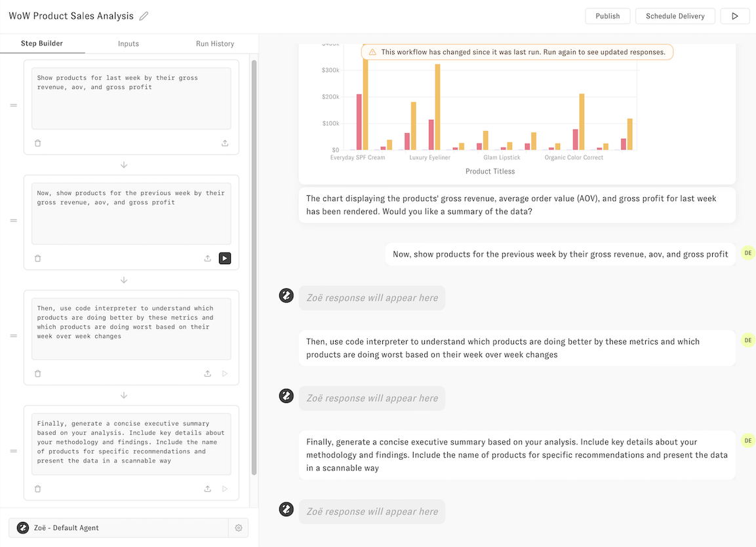
Task: Export the 'previous week' step
Action: (207, 258)
